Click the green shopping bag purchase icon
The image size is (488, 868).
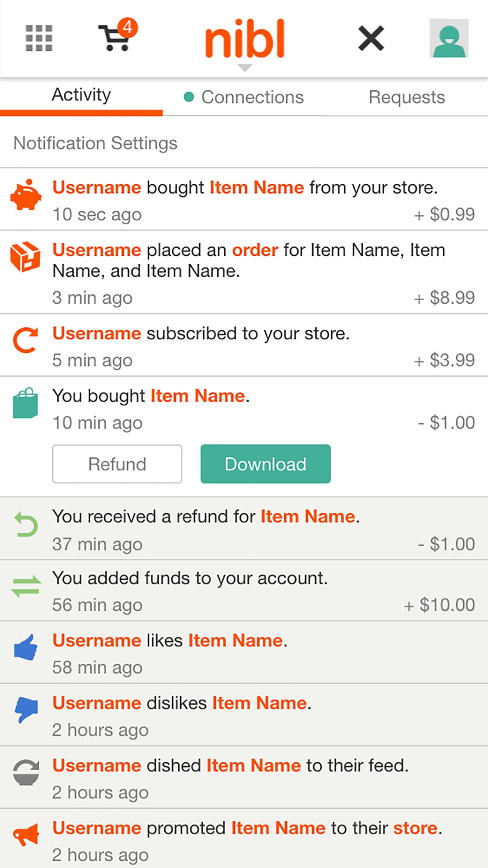coord(25,403)
